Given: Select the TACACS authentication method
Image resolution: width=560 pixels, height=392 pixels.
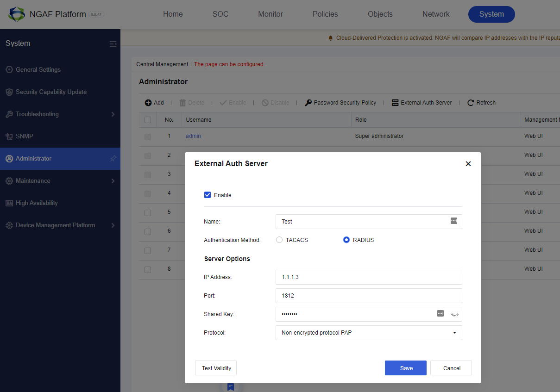Looking at the screenshot, I should pos(279,240).
